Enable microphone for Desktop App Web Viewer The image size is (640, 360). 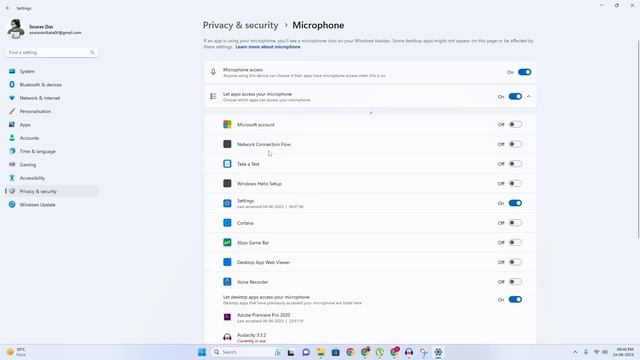[515, 262]
